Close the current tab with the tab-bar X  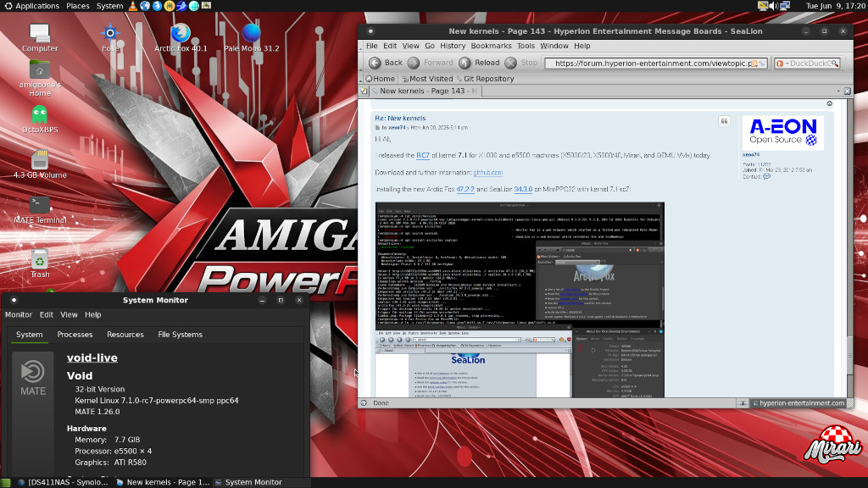pyautogui.click(x=848, y=91)
